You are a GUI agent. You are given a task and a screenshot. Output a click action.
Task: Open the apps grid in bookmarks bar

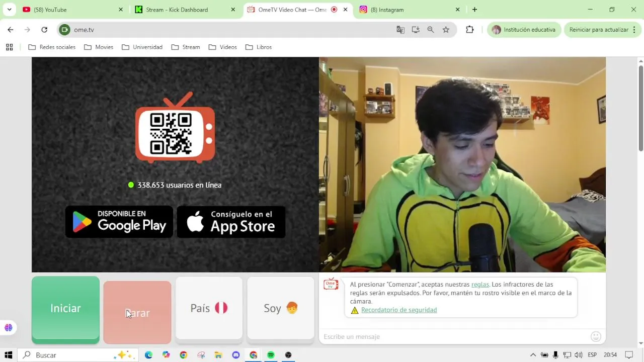tap(9, 47)
